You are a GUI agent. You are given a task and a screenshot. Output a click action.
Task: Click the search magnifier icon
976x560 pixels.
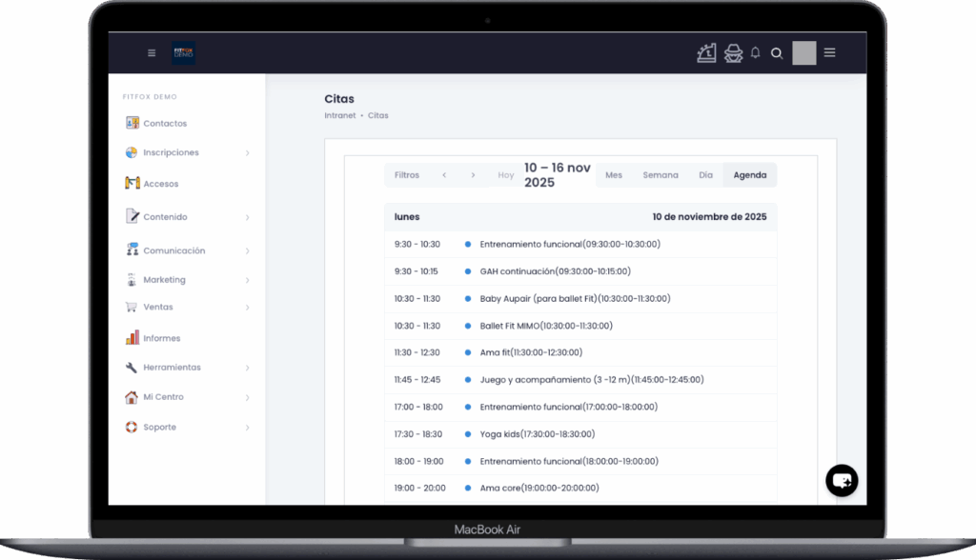(777, 53)
